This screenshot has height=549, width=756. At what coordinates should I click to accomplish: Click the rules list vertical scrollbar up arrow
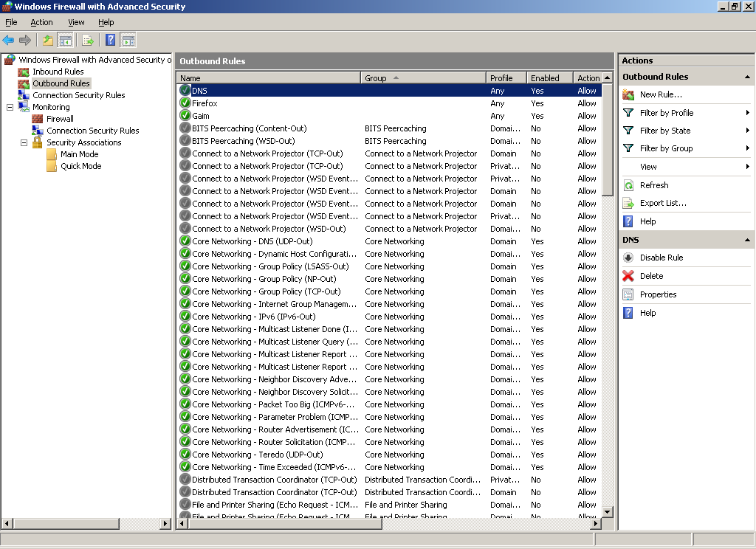click(x=608, y=77)
